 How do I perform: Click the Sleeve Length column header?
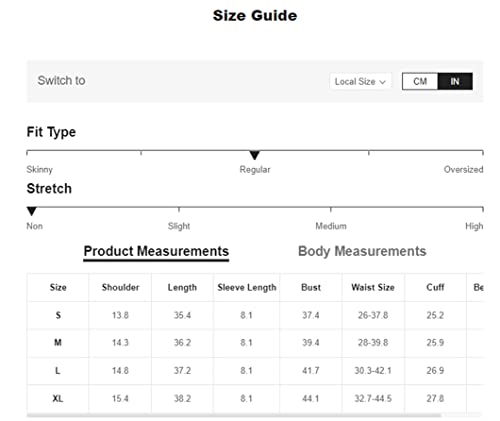click(x=247, y=287)
